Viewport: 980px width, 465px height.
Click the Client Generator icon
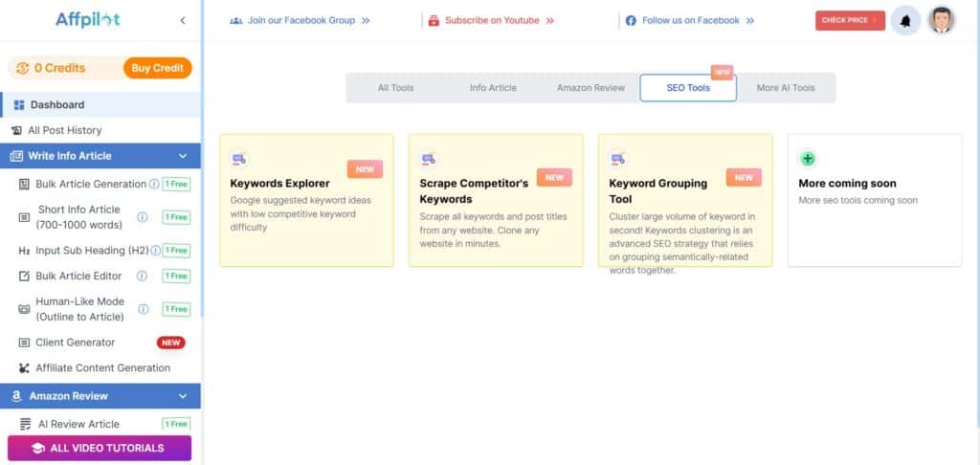point(24,343)
